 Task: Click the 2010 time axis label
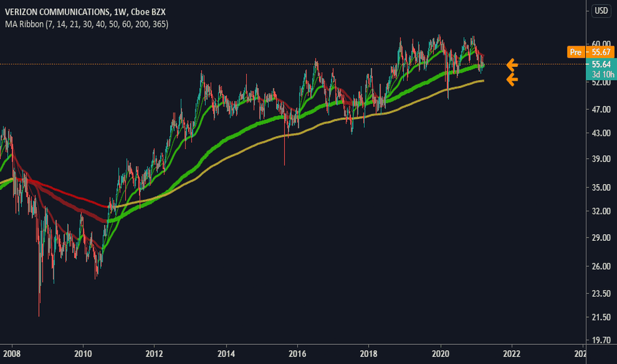83,354
